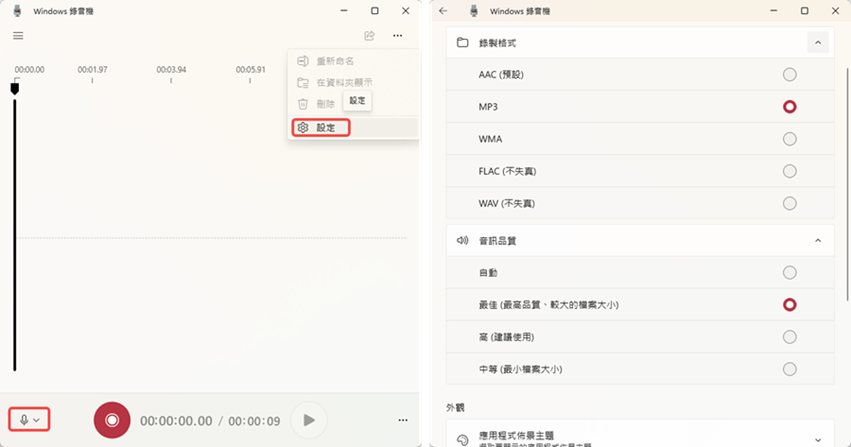
Task: Select the AAC (預設) radio button
Action: (790, 74)
